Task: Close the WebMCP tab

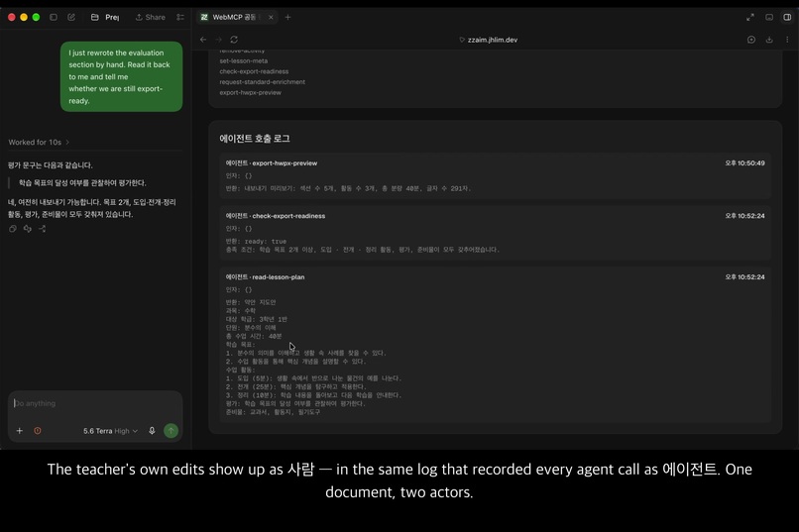Action: 271,17
